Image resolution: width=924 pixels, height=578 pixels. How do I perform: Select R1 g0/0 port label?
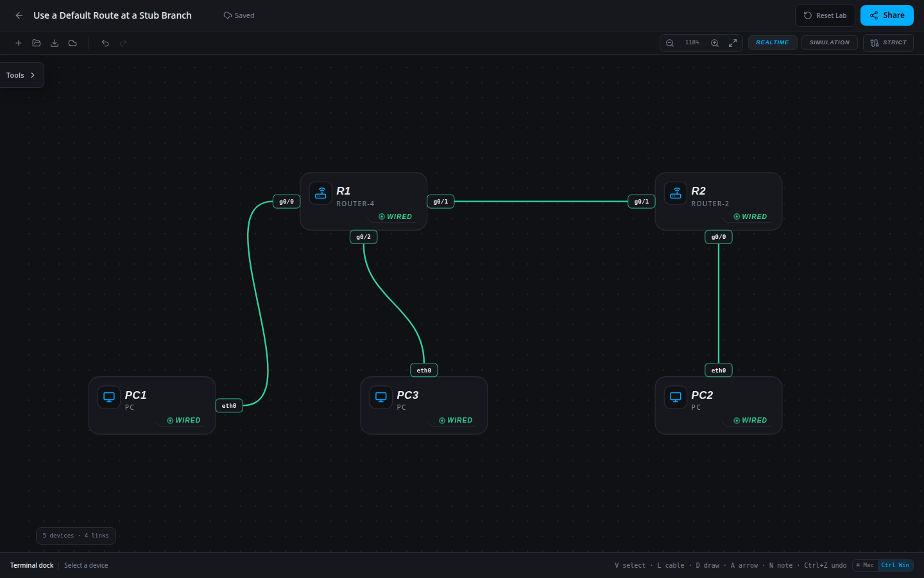point(286,202)
